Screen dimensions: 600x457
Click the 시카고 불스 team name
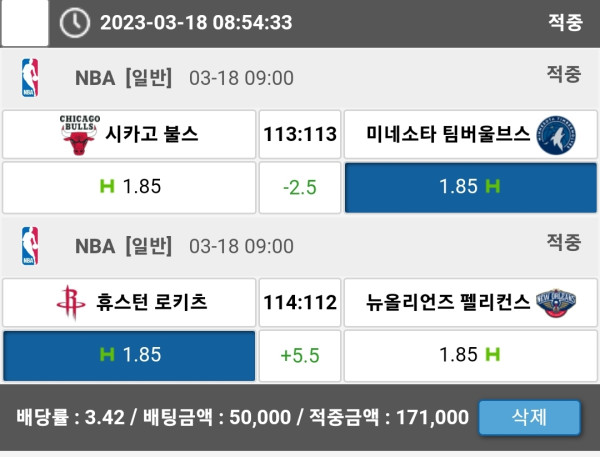(x=152, y=135)
